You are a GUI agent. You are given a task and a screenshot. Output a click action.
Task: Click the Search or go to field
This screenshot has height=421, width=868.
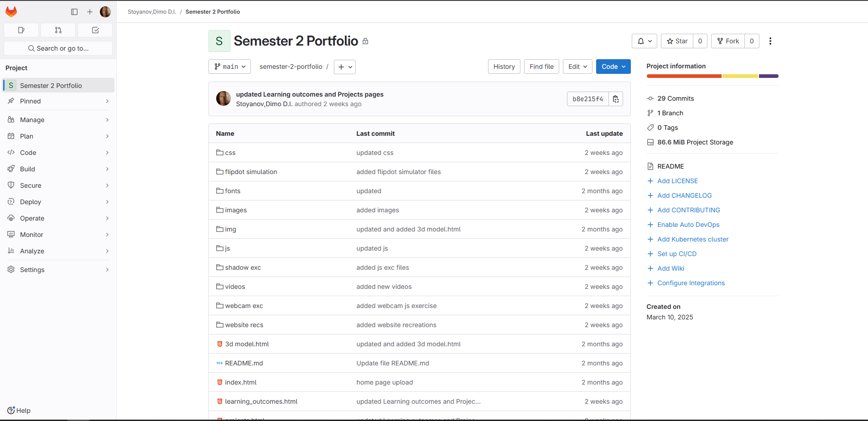tap(58, 48)
